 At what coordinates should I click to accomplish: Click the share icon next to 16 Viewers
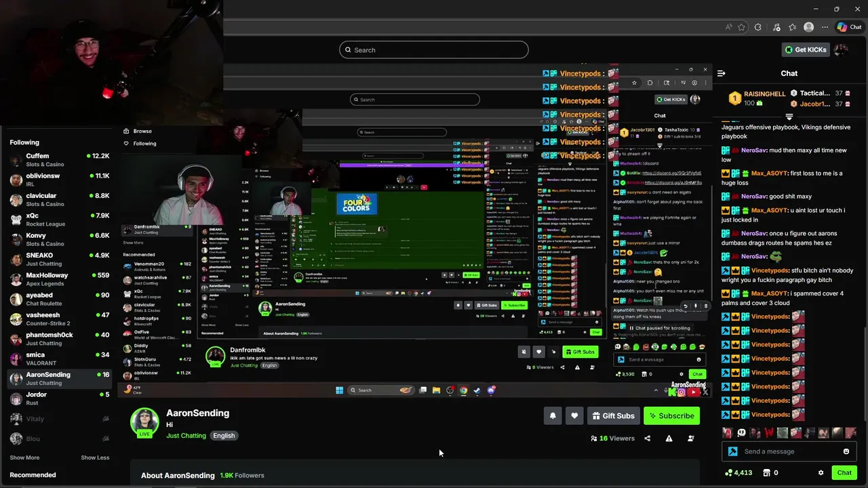click(x=647, y=439)
